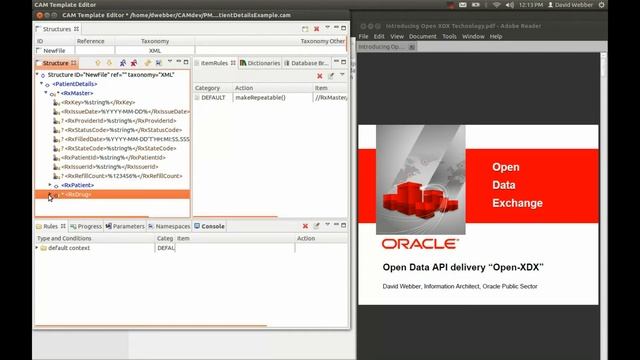Click the DEFAULT category cell in ItemRules
The height and width of the screenshot is (360, 640).
213,98
